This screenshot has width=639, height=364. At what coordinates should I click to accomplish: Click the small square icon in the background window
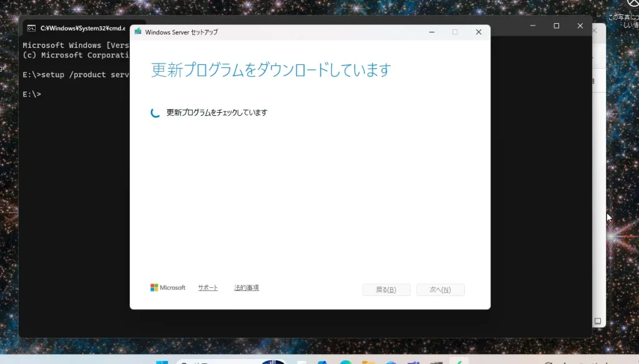point(597,321)
